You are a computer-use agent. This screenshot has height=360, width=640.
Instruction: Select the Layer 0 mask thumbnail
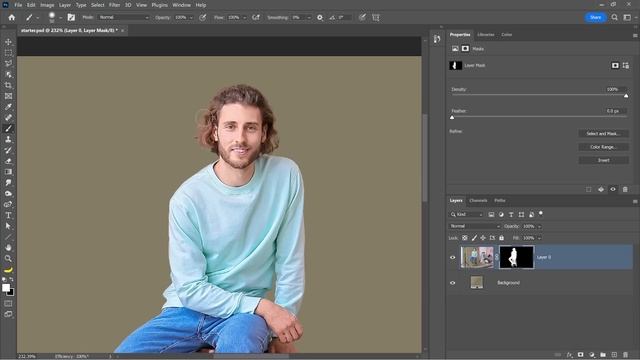tap(516, 257)
